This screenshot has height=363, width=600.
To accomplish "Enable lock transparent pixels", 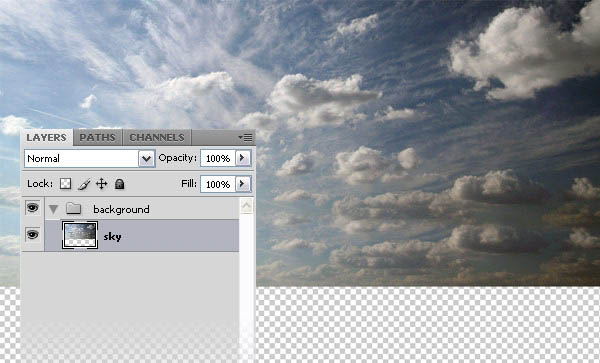I will point(65,184).
